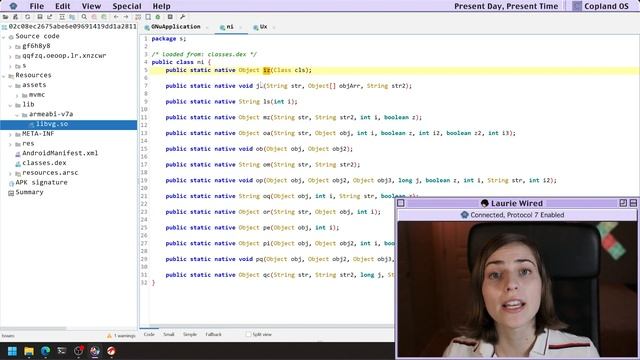Click the app logo in menu bar
640x360 pixels.
pos(13,6)
